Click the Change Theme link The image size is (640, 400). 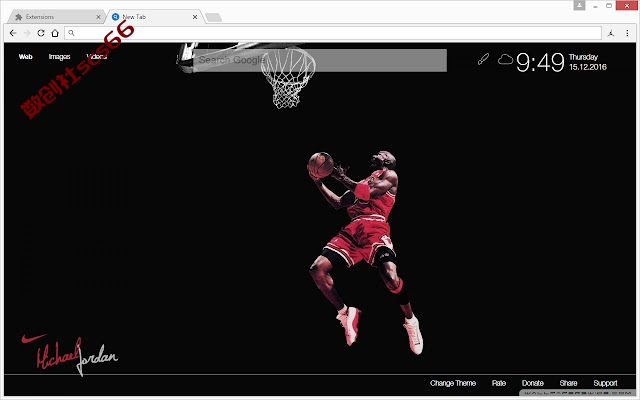[453, 383]
